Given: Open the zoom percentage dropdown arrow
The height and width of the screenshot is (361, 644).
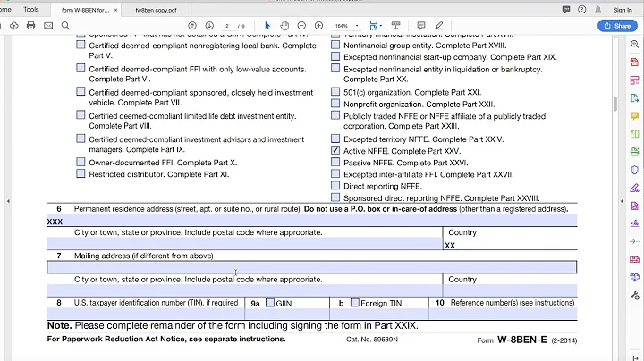Looking at the screenshot, I should point(357,26).
